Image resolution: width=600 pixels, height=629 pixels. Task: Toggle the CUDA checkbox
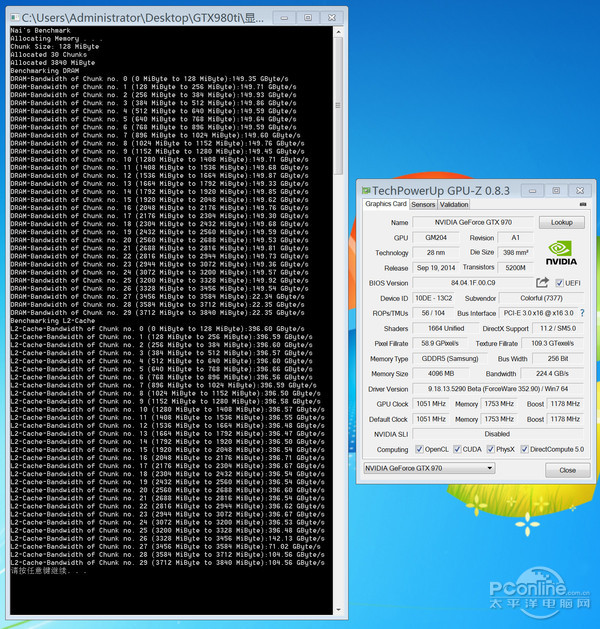point(457,449)
